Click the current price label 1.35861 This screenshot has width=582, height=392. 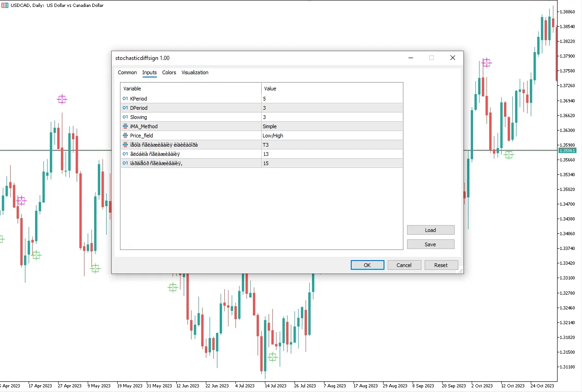point(567,150)
